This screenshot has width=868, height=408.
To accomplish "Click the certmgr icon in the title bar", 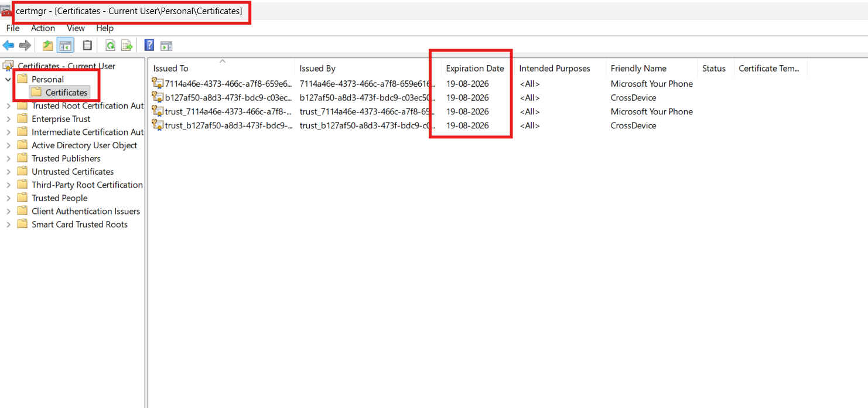I will (x=6, y=10).
